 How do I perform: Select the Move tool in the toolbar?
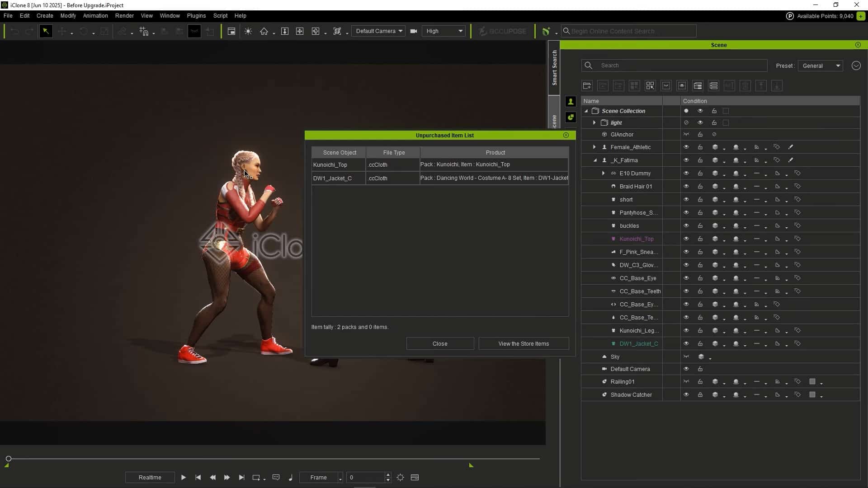pos(62,31)
